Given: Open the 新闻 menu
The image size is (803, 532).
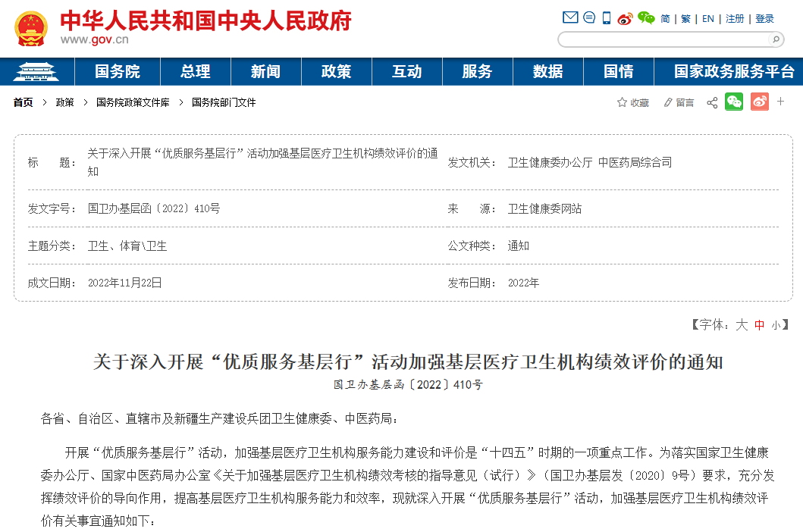Looking at the screenshot, I should tap(266, 72).
